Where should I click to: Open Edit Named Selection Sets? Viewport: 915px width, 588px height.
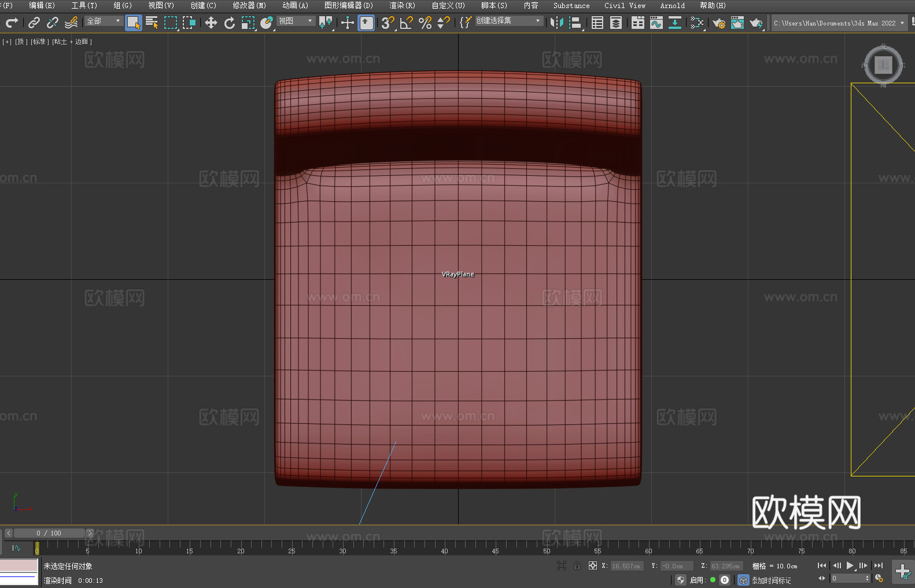tap(466, 23)
